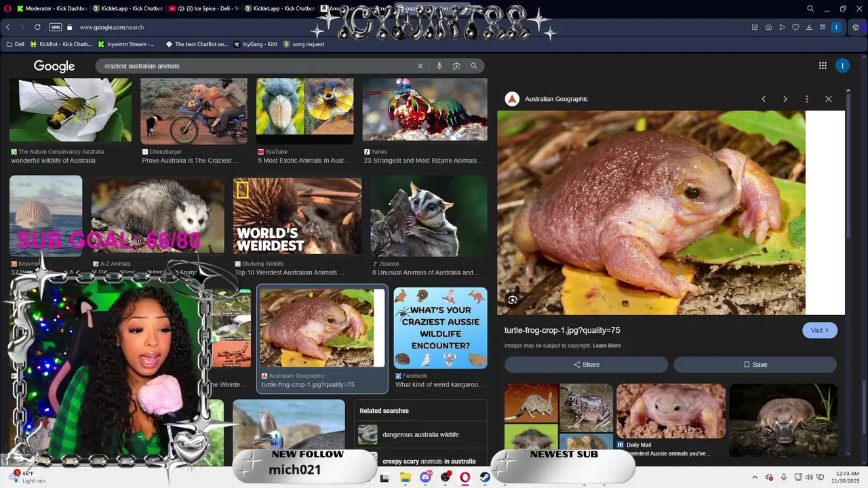Click the Share button
The width and height of the screenshot is (868, 488).
click(x=586, y=365)
